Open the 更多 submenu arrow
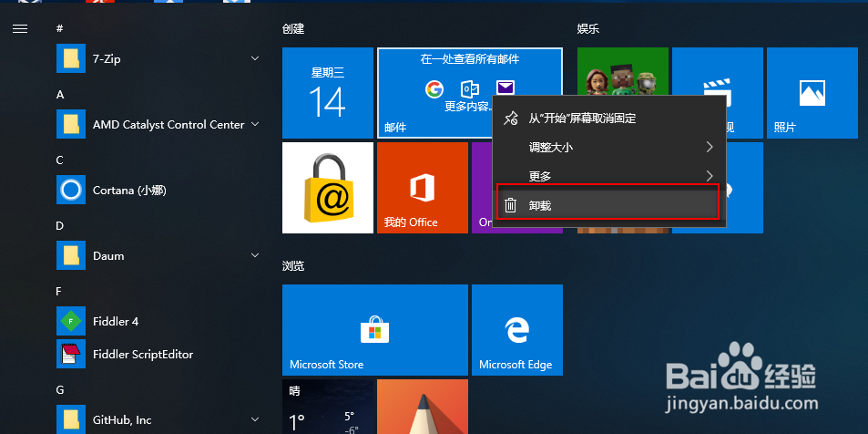 point(710,176)
